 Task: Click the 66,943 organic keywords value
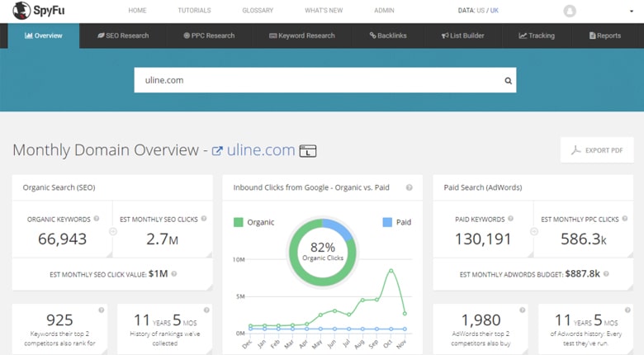point(62,239)
